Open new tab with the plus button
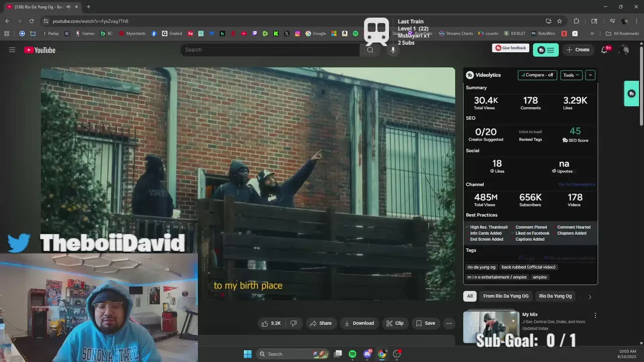 pyautogui.click(x=88, y=7)
